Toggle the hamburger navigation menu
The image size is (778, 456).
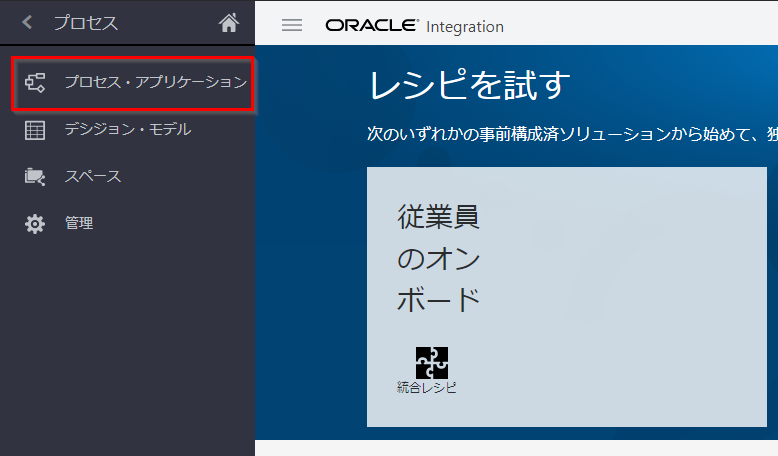(x=292, y=25)
